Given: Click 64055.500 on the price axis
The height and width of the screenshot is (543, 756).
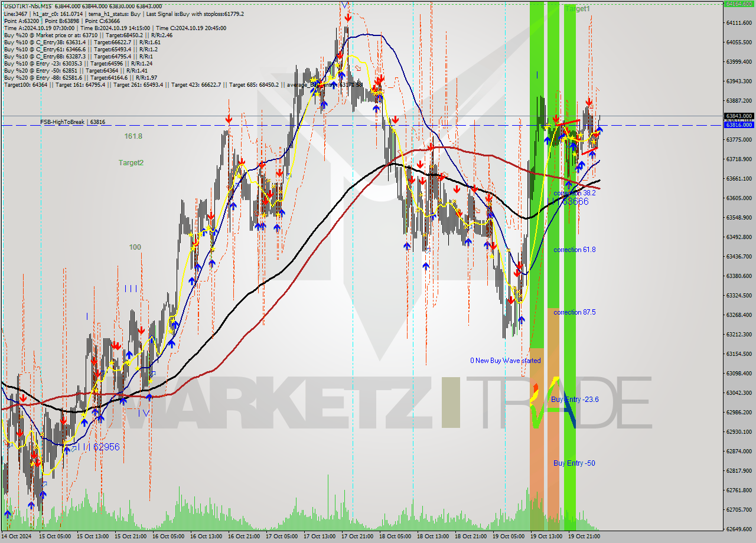Looking at the screenshot, I should 738,42.
